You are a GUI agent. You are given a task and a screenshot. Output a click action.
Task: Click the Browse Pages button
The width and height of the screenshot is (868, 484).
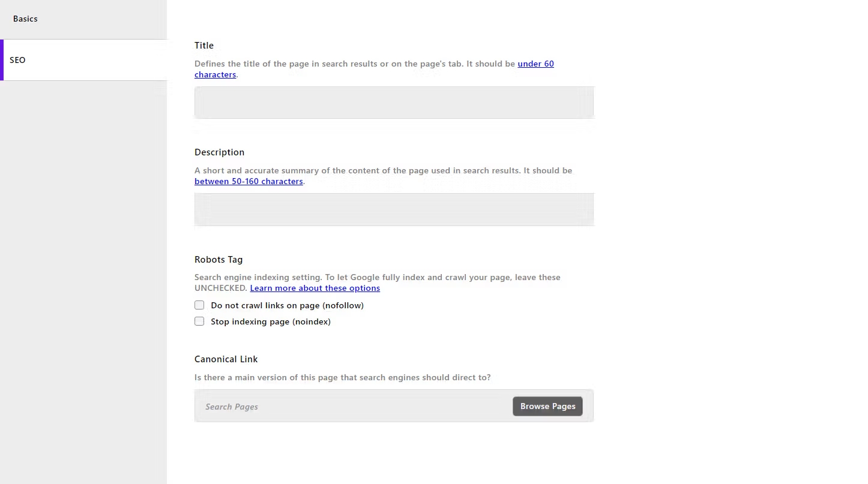547,406
